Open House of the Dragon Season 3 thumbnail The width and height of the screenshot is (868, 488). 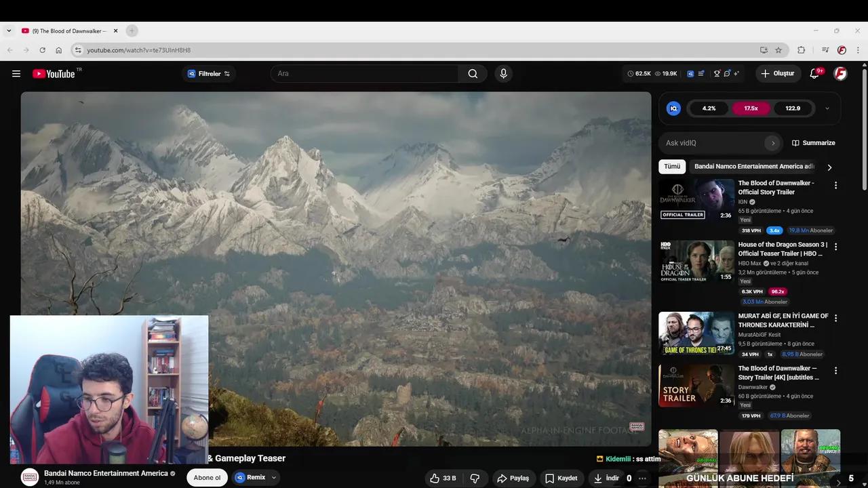coord(696,261)
